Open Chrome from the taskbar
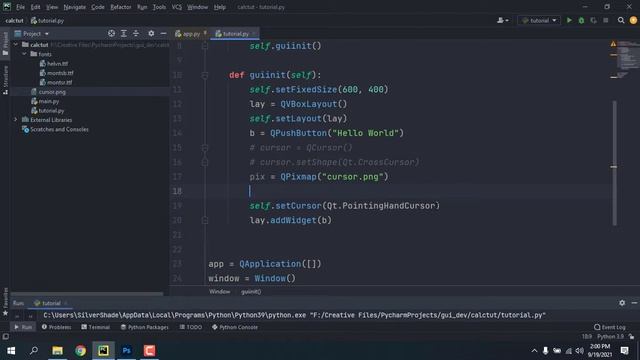 [80, 351]
